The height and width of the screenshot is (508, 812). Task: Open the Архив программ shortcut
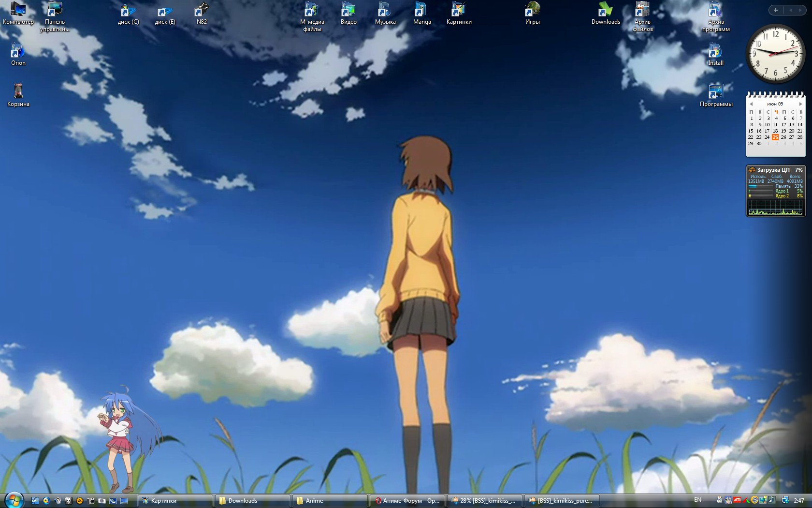pos(716,16)
